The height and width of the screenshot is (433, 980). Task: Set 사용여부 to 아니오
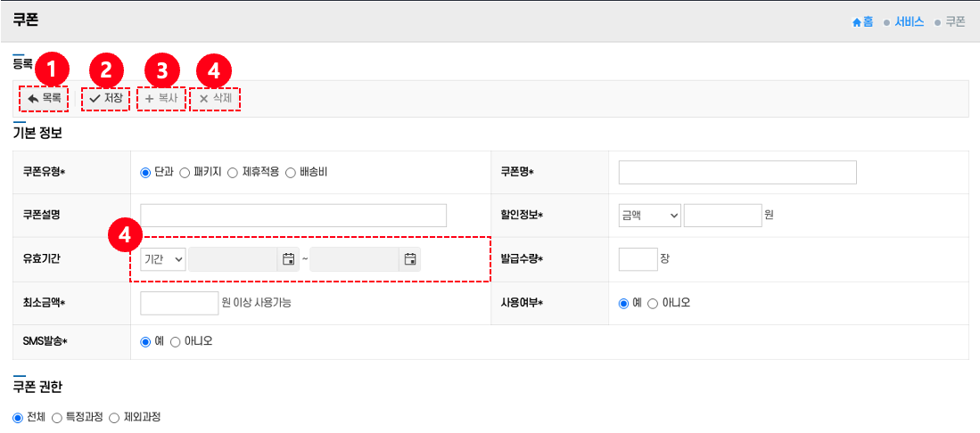(x=653, y=303)
